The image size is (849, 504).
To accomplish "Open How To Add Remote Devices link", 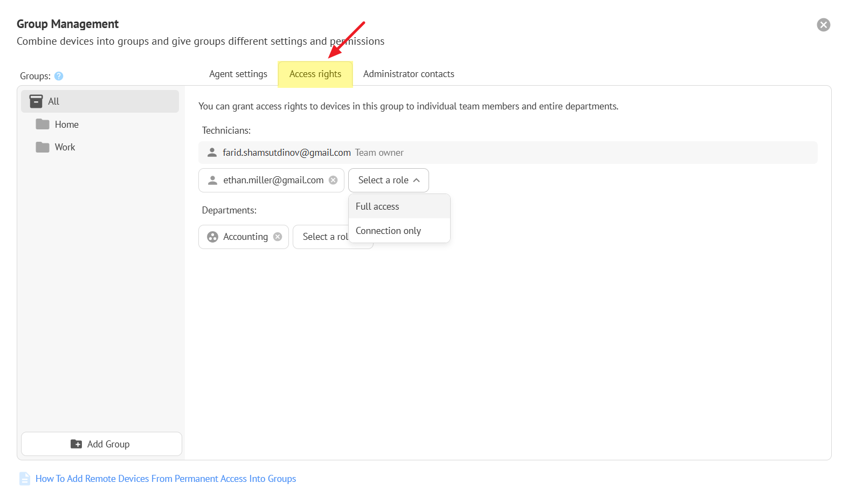I will (x=165, y=479).
